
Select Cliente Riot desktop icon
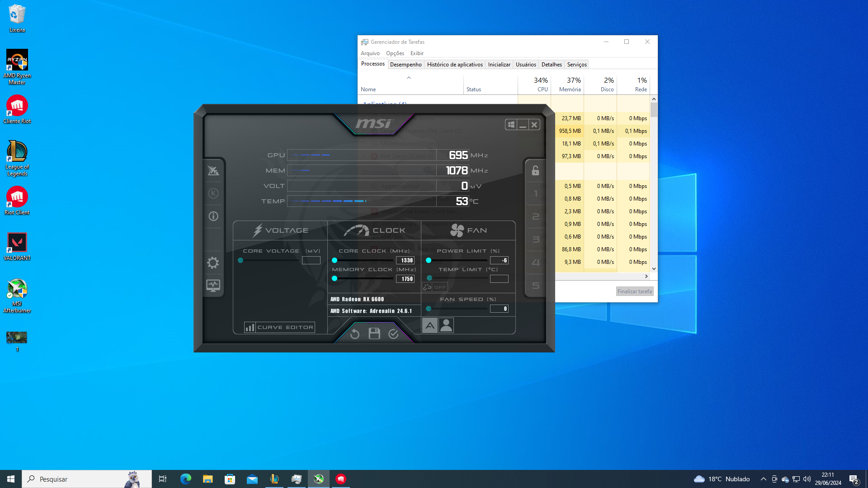(x=17, y=109)
